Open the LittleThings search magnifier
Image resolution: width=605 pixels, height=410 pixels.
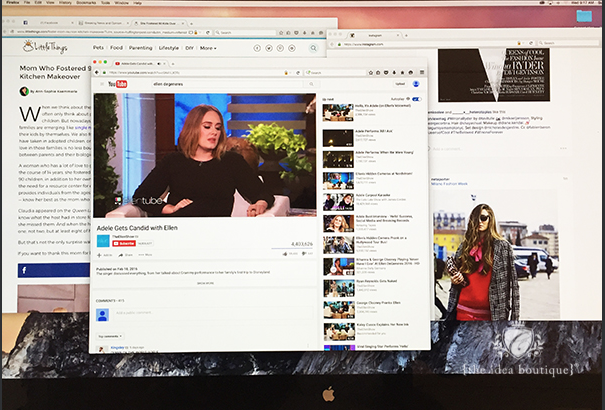click(x=313, y=48)
